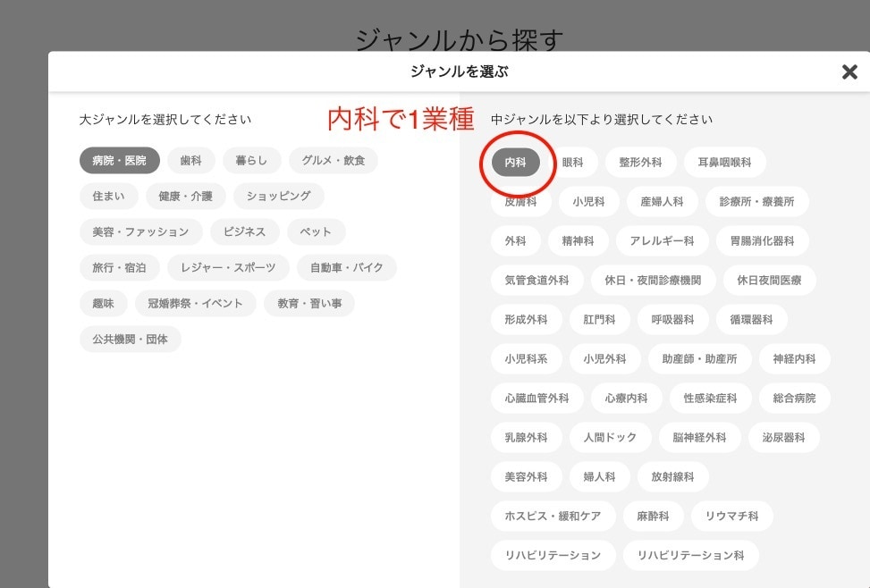
Task: Pick the 精神科 sub-genre
Action: (x=579, y=240)
